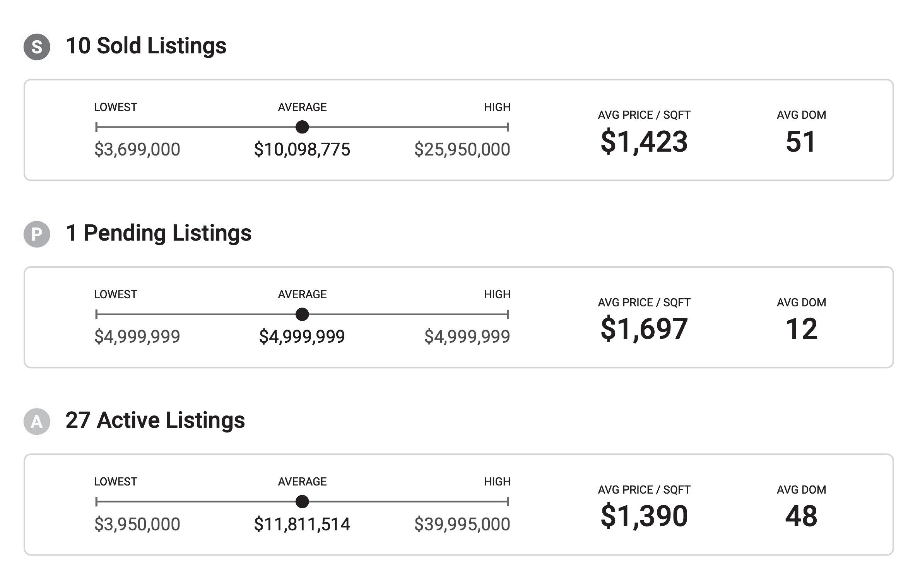
Task: Click the Sold Listings 'S' badge icon
Action: (37, 47)
